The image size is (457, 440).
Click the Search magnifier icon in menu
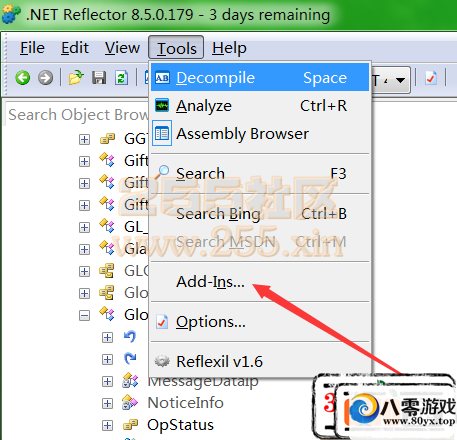pyautogui.click(x=162, y=172)
